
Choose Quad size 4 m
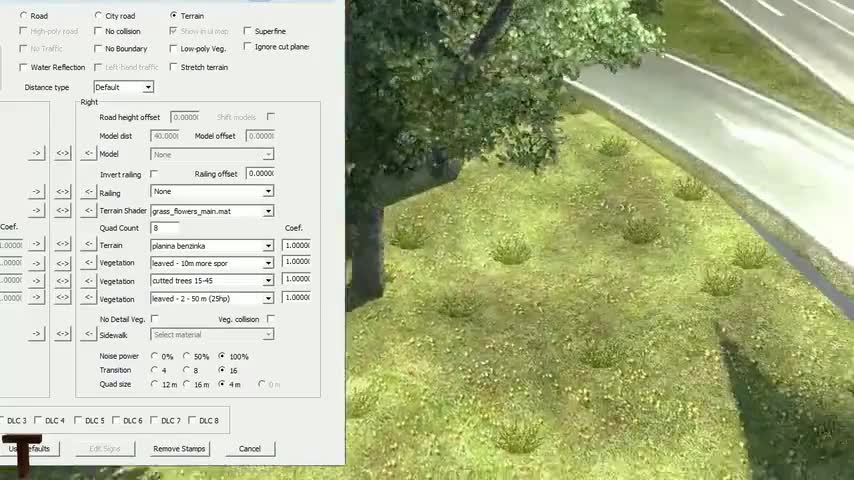tap(222, 384)
